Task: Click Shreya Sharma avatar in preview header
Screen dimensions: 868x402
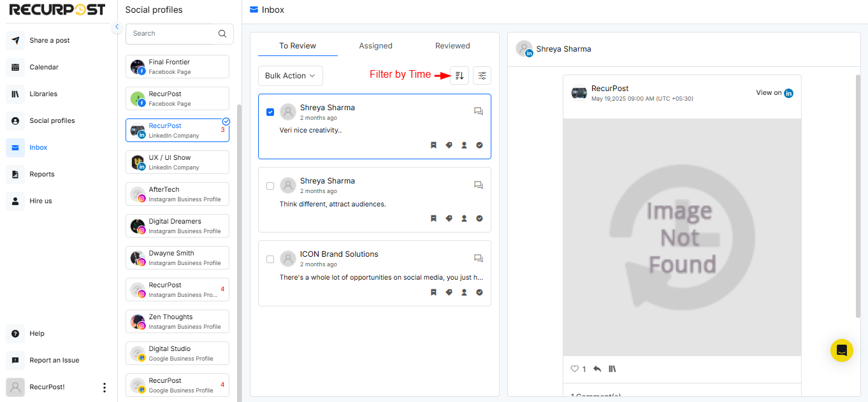Action: coord(524,49)
